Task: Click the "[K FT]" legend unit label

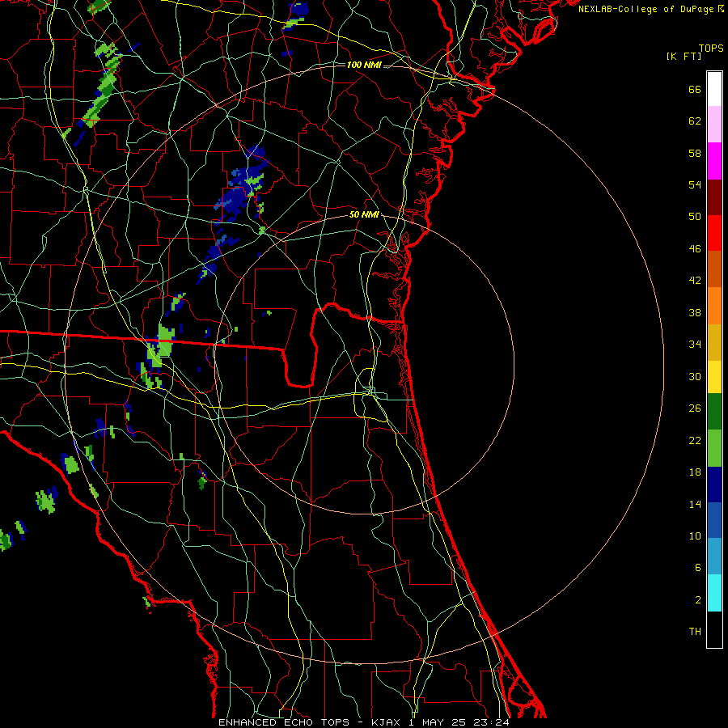Action: (684, 56)
